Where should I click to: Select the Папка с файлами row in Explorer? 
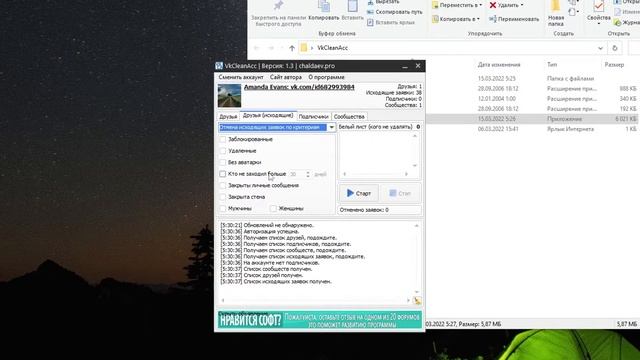coord(533,78)
